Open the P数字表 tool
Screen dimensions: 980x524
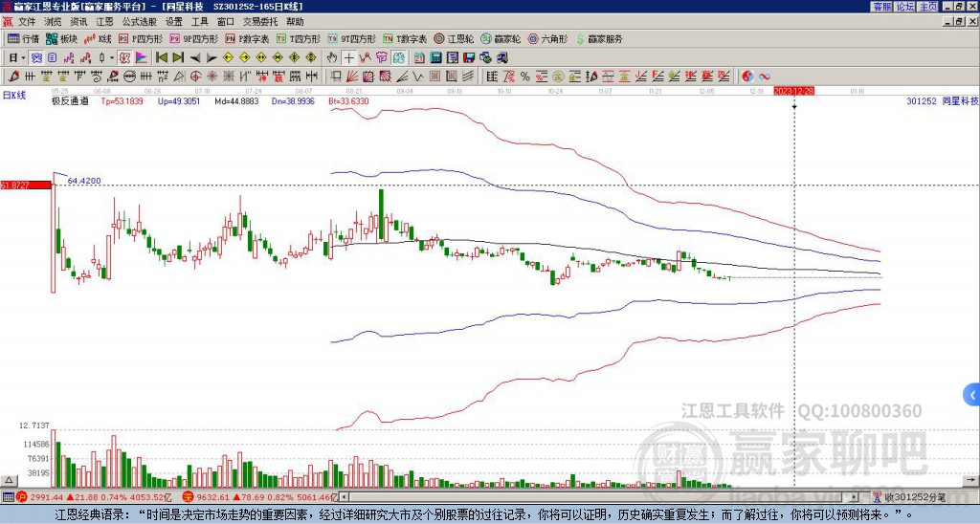pos(248,38)
